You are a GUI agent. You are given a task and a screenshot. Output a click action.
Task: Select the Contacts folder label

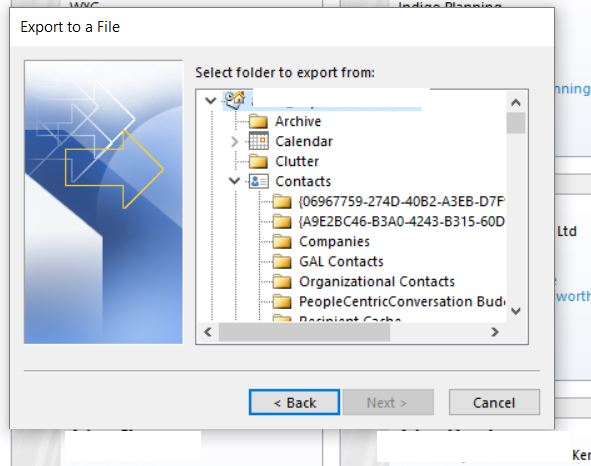303,181
